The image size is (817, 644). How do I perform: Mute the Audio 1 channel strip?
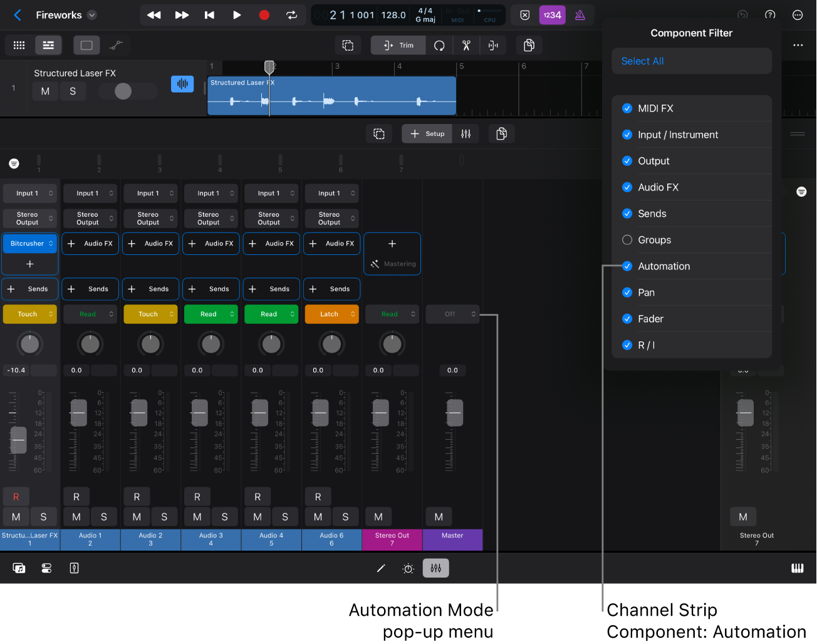(x=76, y=516)
